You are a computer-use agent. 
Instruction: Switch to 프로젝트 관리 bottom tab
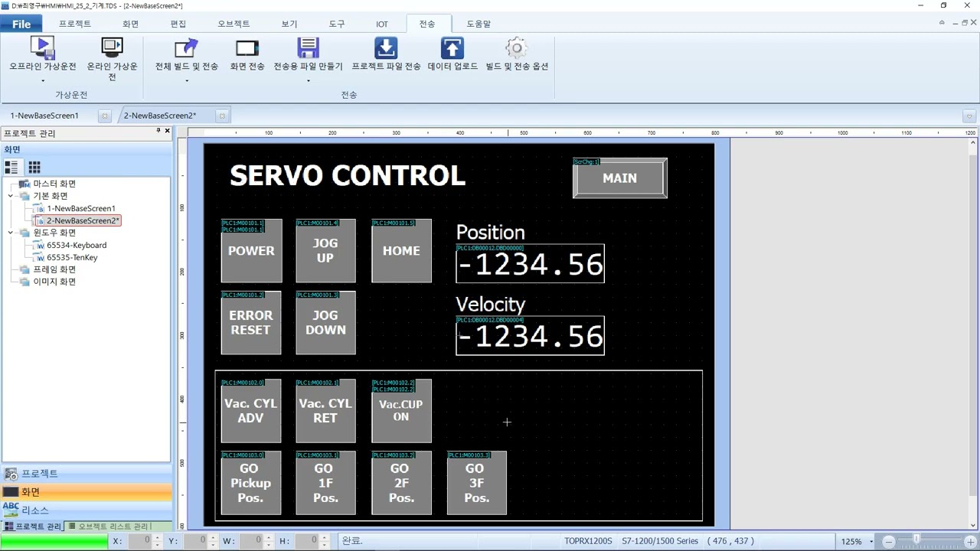(x=32, y=527)
